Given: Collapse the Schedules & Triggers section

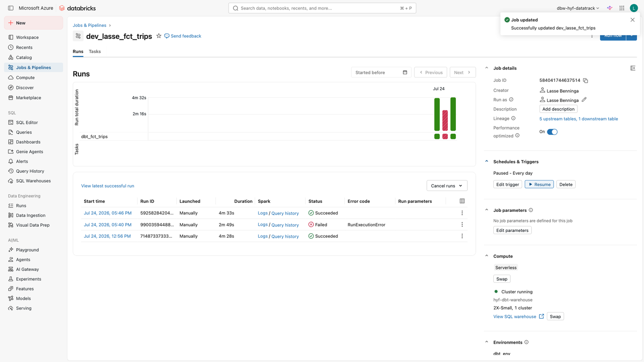Looking at the screenshot, I should (487, 161).
